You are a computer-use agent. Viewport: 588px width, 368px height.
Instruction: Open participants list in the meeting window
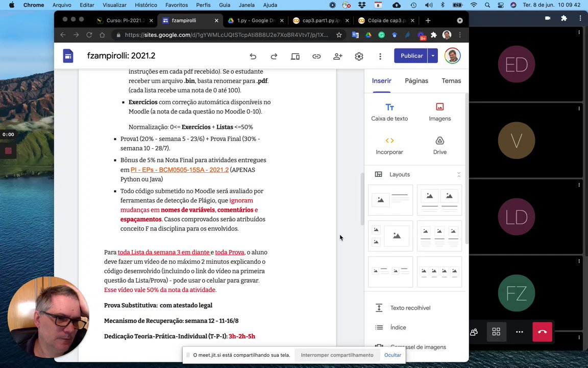[474, 332]
